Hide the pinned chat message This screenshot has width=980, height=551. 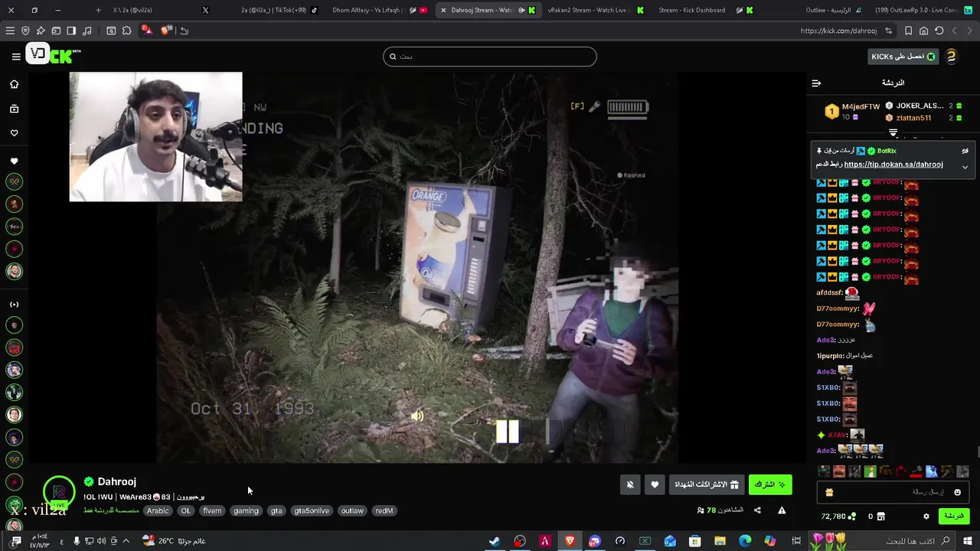point(965,151)
